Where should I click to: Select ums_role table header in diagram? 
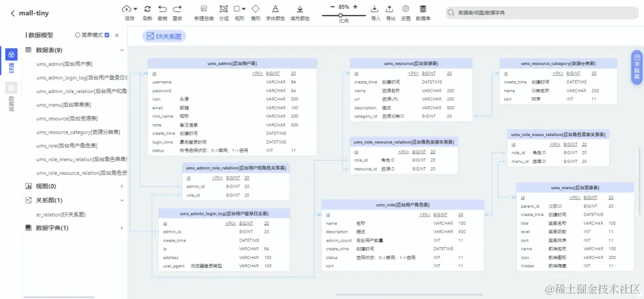pos(402,204)
